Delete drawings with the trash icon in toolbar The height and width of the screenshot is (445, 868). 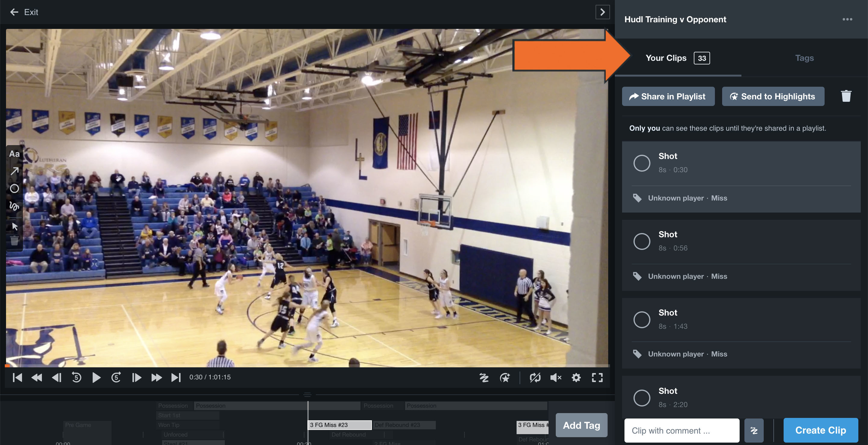[x=14, y=241]
